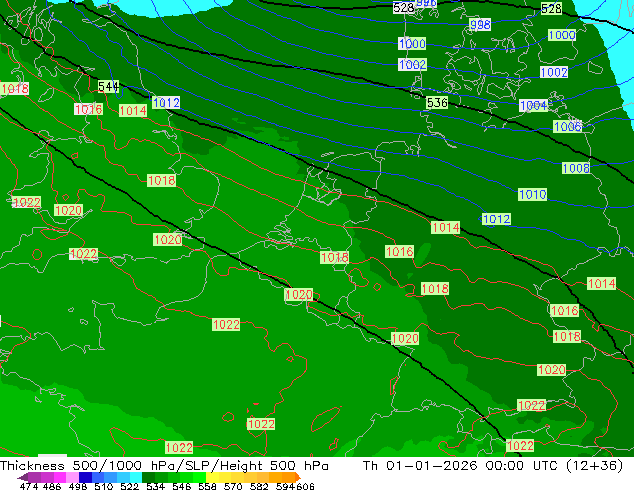The height and width of the screenshot is (490, 634).
Task: Click the blue 1004 pressure label
Action: 533,106
